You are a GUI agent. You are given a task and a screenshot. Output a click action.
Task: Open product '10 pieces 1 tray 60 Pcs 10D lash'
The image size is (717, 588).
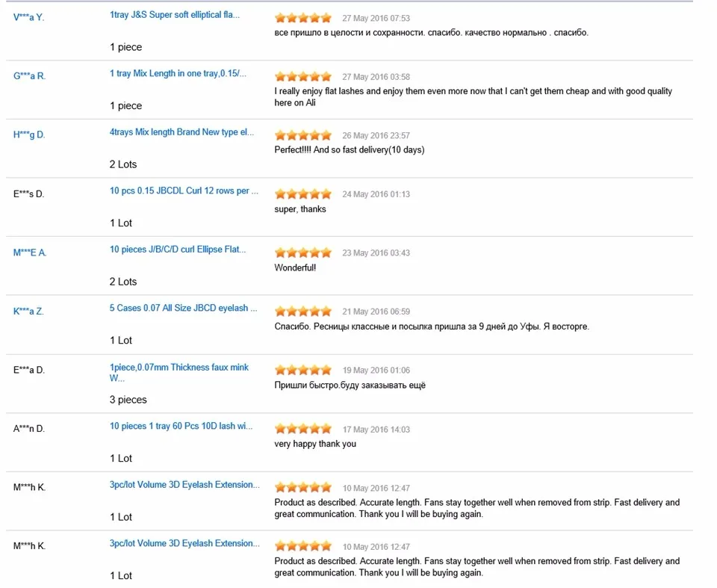(x=181, y=426)
